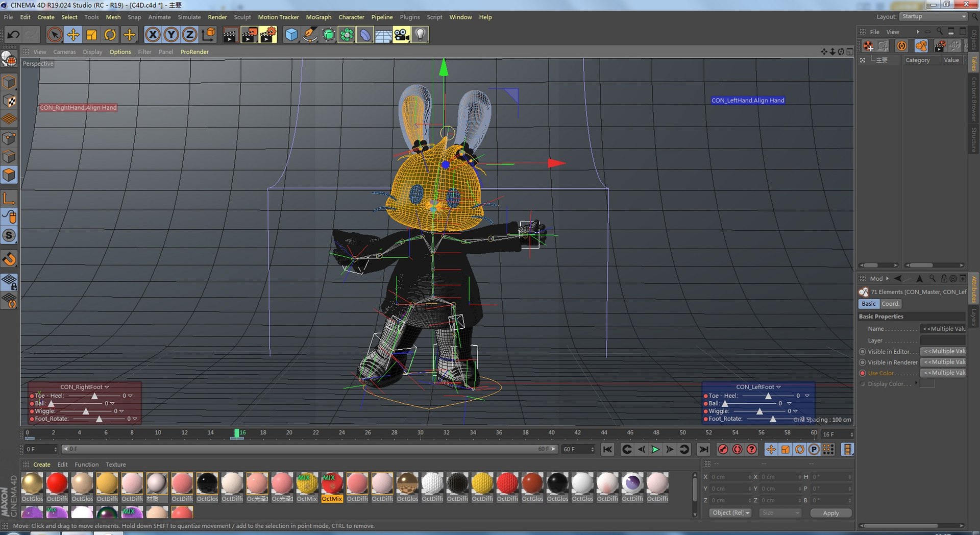Viewport: 980px width, 535px height.
Task: Go to start of animation
Action: pyautogui.click(x=607, y=449)
